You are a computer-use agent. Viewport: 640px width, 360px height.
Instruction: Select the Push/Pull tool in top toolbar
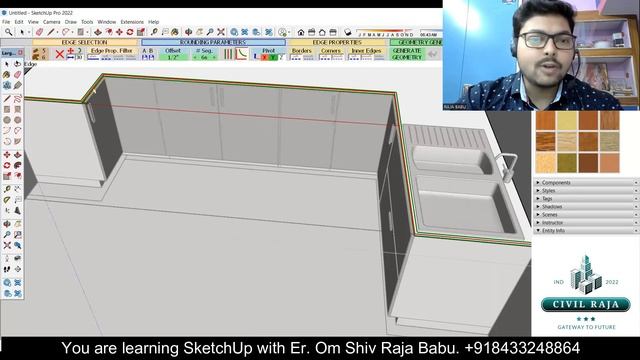click(98, 31)
